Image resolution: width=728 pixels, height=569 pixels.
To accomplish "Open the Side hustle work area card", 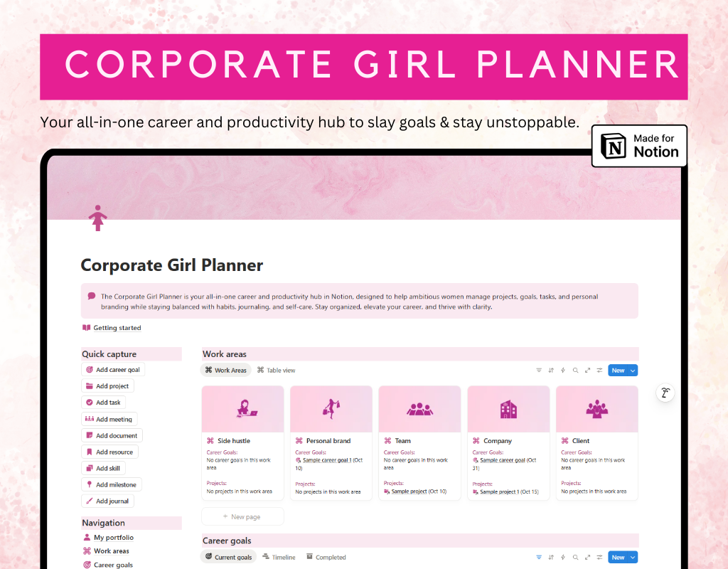I will click(242, 443).
